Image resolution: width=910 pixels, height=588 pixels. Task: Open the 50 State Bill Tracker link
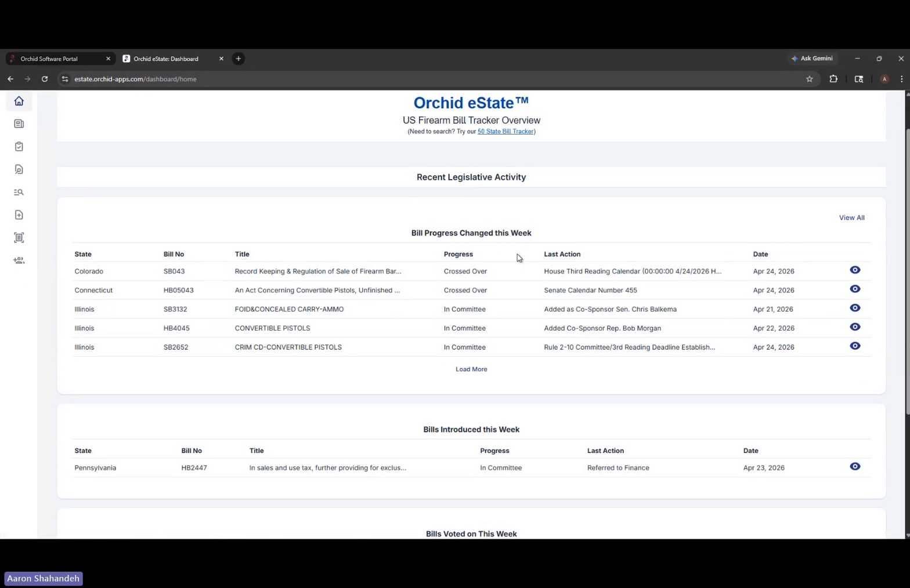[505, 132]
